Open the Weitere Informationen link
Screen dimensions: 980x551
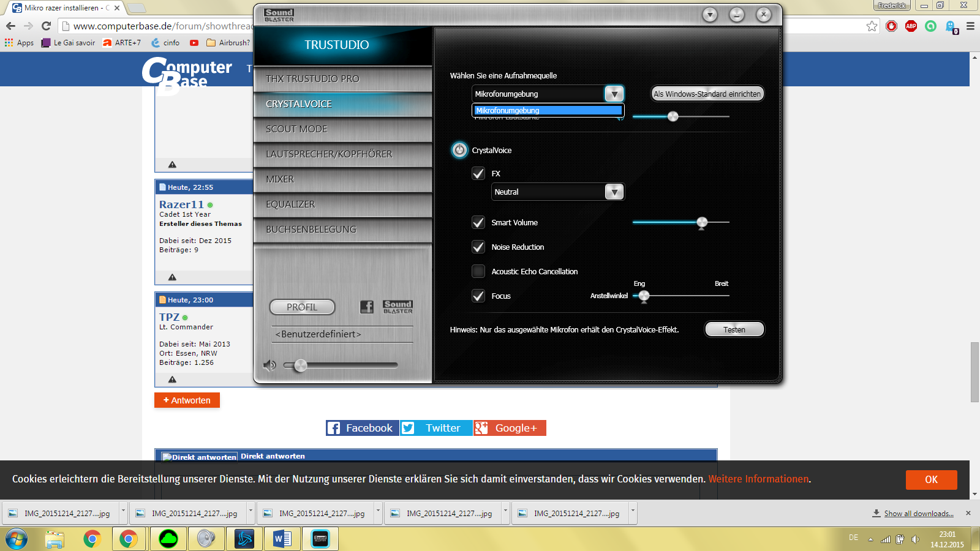(758, 479)
